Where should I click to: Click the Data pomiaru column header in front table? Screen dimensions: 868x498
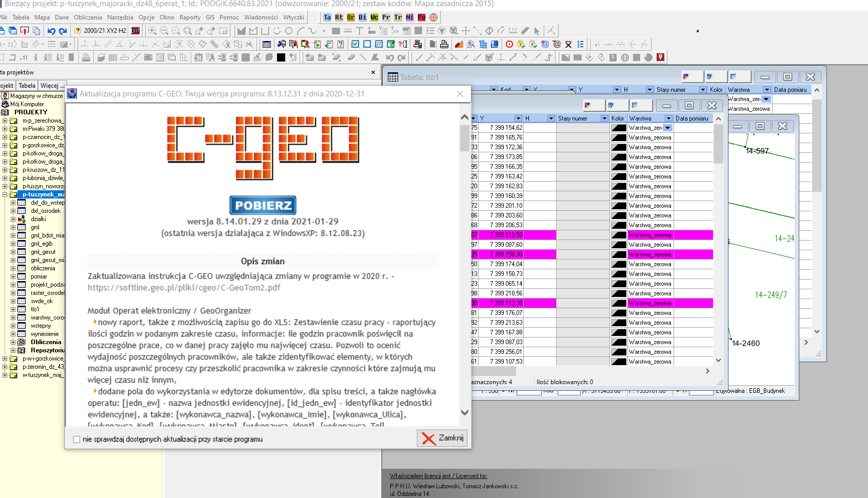click(693, 118)
